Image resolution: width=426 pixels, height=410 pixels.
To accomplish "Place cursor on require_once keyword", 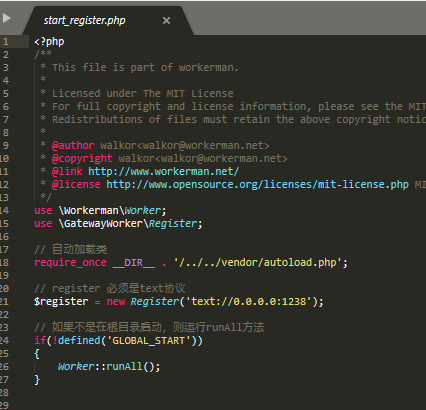I will [70, 263].
